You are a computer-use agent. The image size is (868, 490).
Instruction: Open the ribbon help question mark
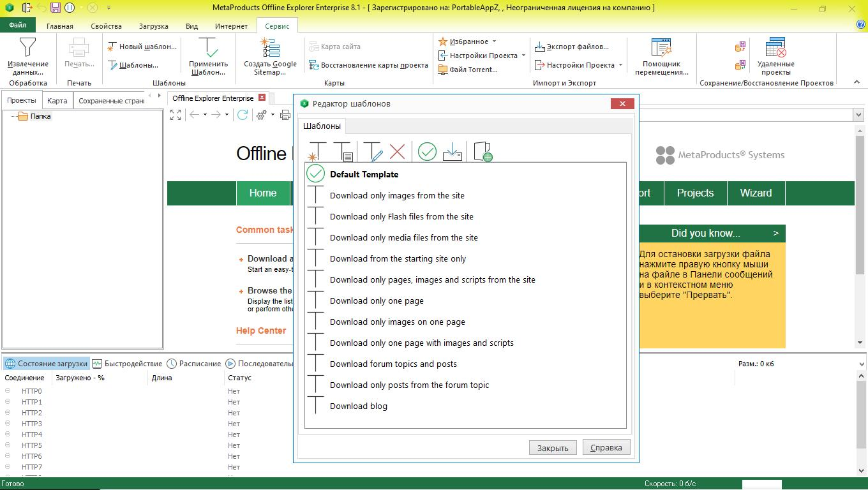coord(860,25)
